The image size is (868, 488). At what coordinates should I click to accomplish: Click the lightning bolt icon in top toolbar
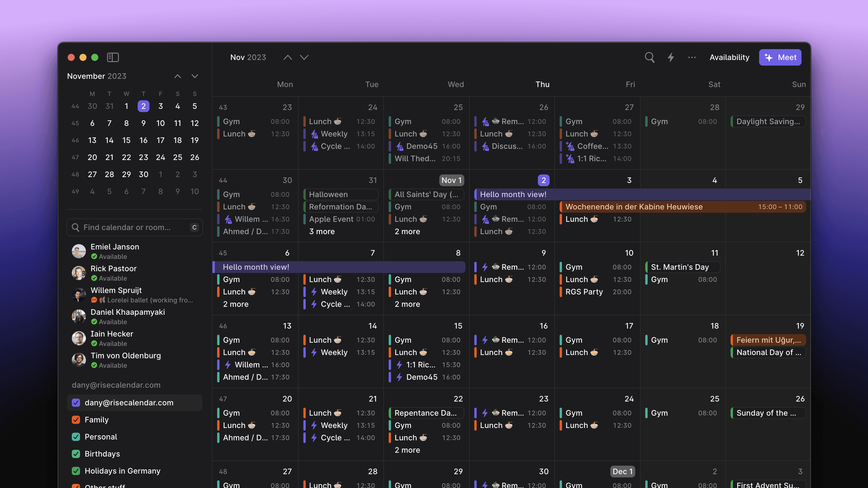(671, 57)
